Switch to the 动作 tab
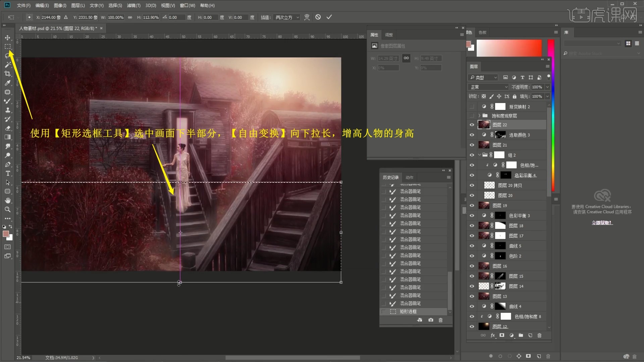Viewport: 644px width, 362px height. 409,177
